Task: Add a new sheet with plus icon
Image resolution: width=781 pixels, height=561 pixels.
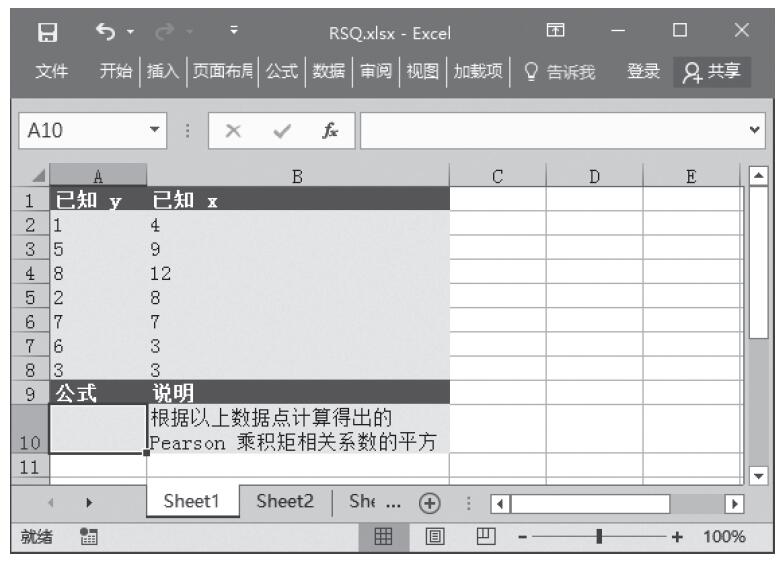Action: pyautogui.click(x=430, y=502)
